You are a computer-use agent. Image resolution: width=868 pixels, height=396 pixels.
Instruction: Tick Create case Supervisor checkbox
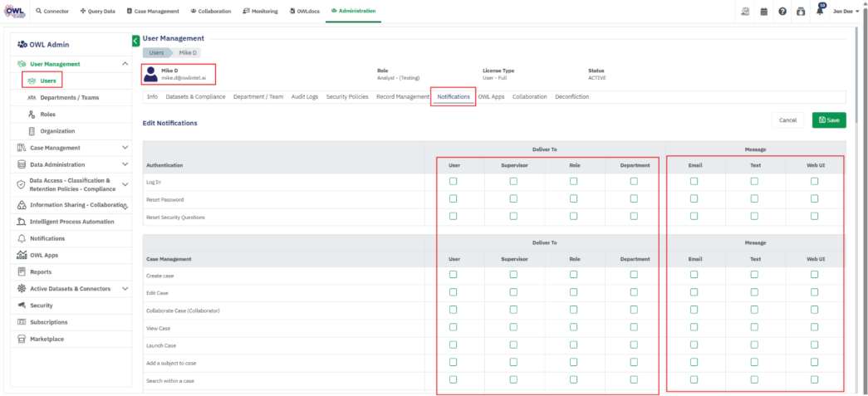(x=513, y=275)
